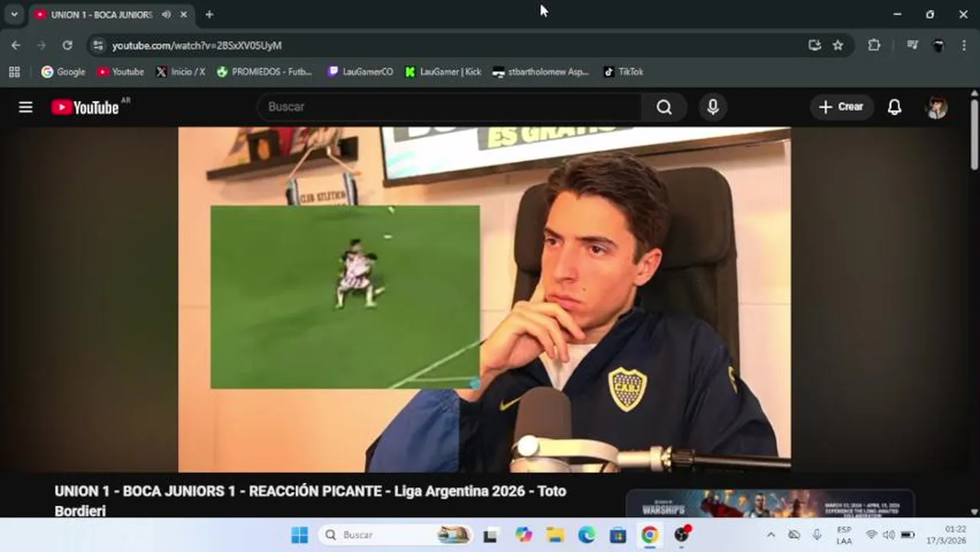Launch Microsoft Edge from the taskbar
The image size is (980, 552).
point(587,535)
